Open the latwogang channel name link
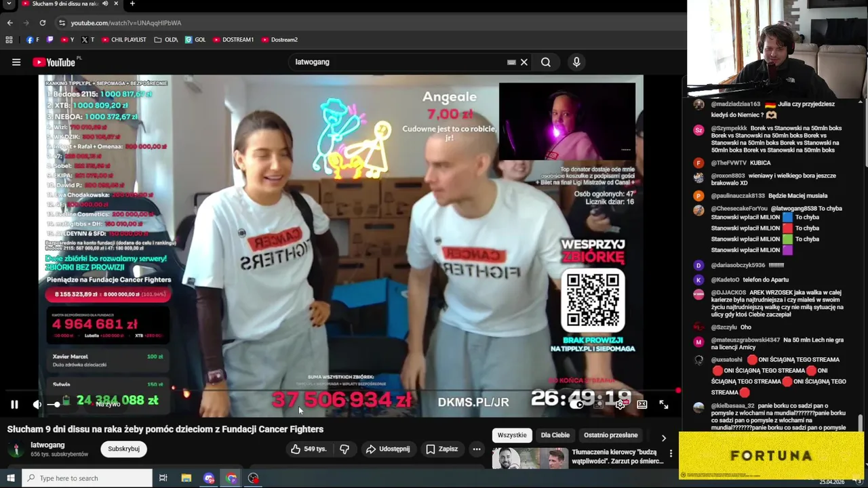Image resolution: width=868 pixels, height=488 pixels. 47,445
